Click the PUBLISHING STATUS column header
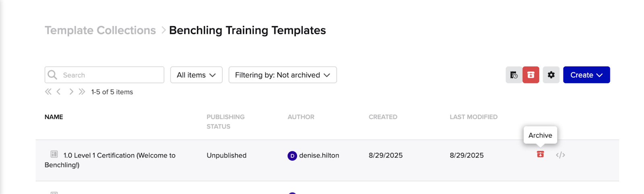Image resolution: width=644 pixels, height=194 pixels. pyautogui.click(x=225, y=122)
